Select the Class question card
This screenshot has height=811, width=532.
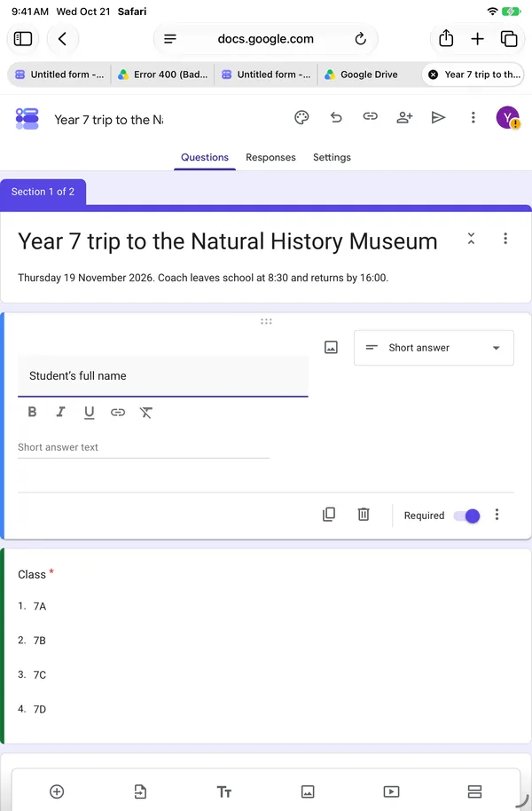(266, 646)
